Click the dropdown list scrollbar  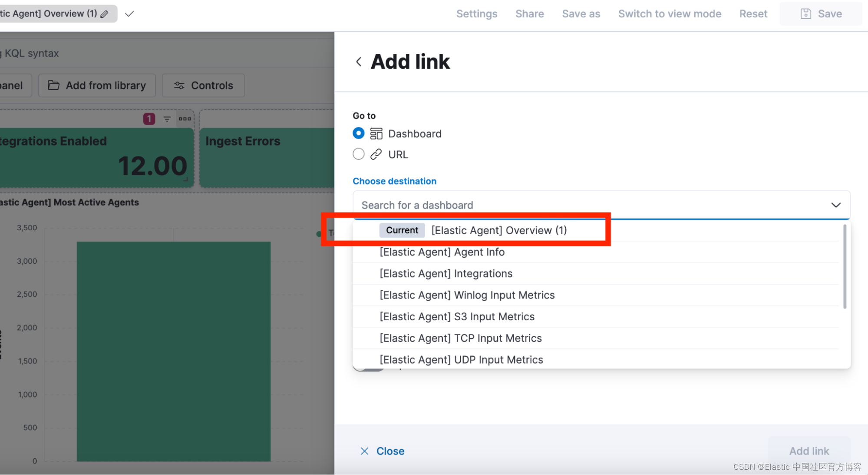click(x=845, y=267)
